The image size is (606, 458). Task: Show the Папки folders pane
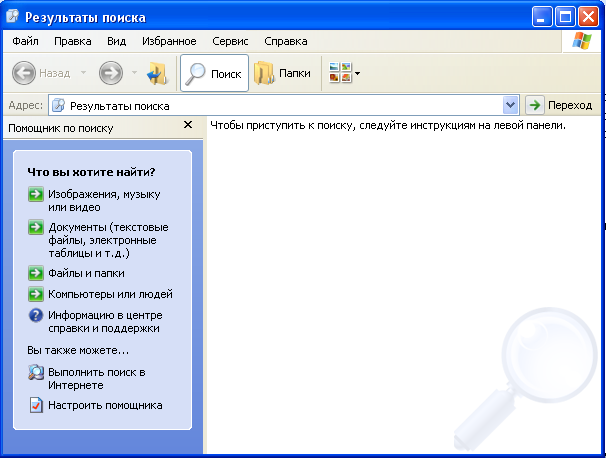tap(283, 73)
